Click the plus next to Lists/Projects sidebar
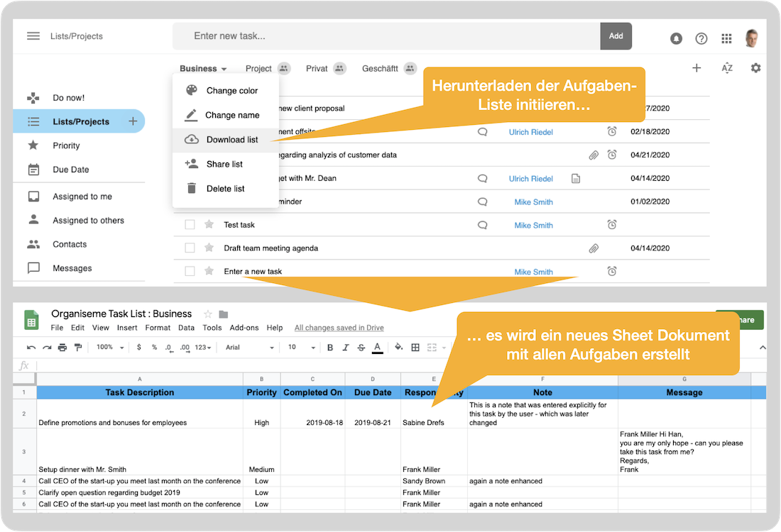The width and height of the screenshot is (781, 532). pos(133,121)
